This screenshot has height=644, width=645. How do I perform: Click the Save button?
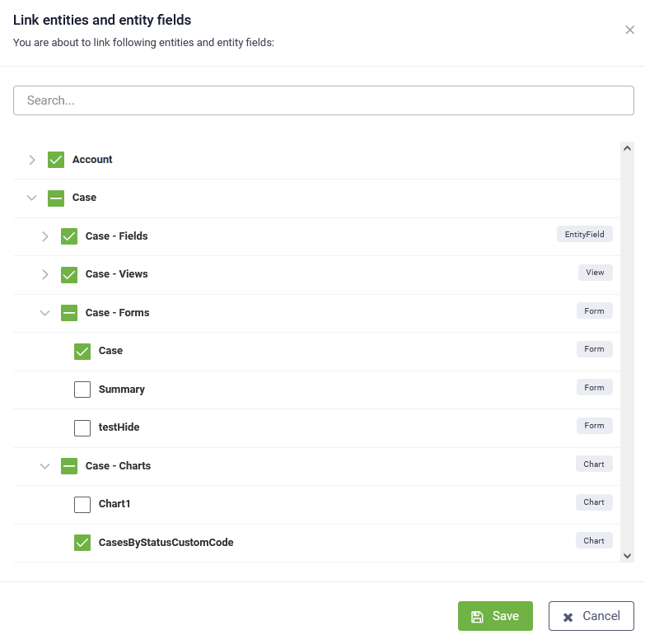(x=495, y=616)
